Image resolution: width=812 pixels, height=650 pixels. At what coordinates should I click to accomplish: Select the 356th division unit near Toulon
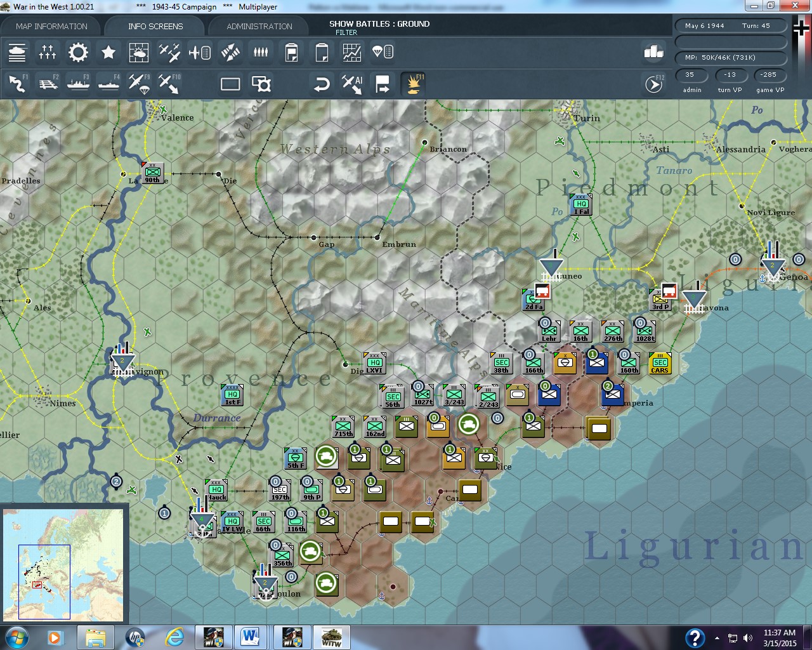click(282, 556)
